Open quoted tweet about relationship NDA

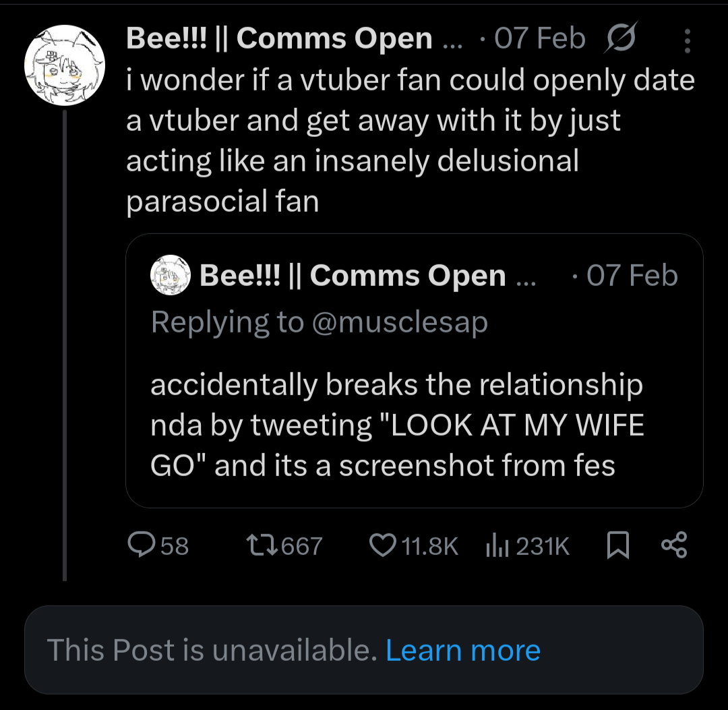[396, 425]
